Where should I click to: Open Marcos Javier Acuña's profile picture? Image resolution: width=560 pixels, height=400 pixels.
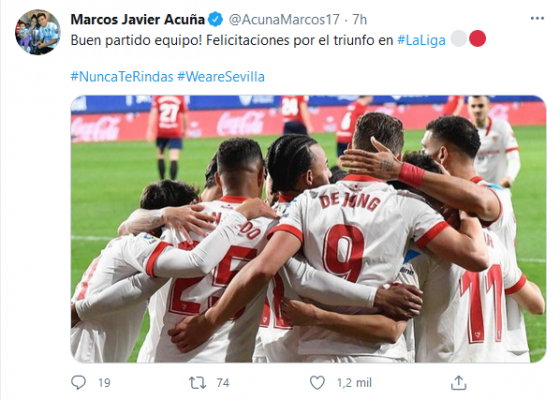click(x=38, y=32)
